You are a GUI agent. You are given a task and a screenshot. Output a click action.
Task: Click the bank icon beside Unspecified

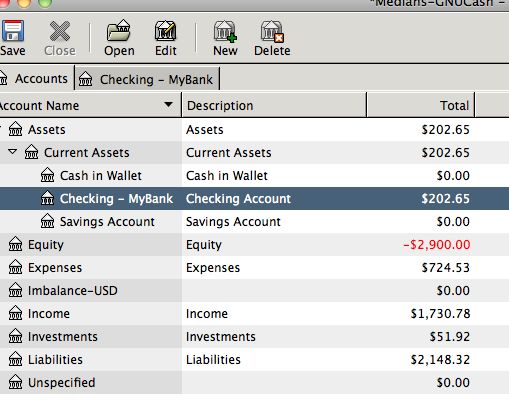tap(15, 382)
